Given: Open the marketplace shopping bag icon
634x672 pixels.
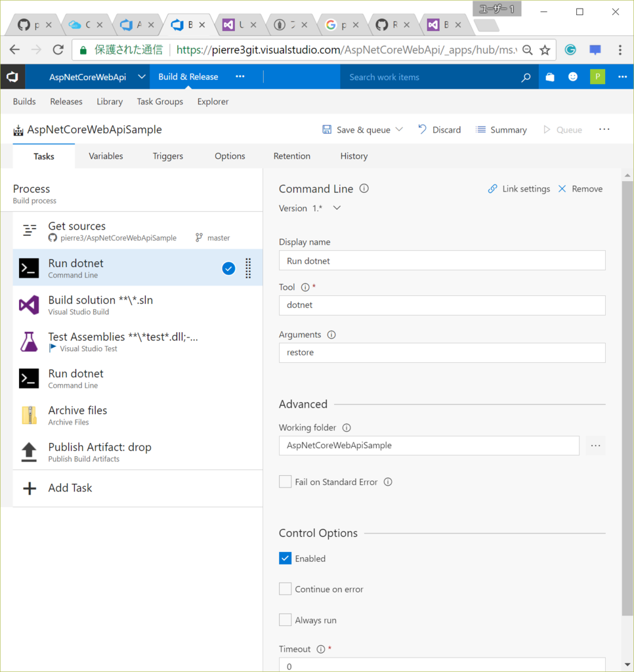Looking at the screenshot, I should [x=550, y=77].
